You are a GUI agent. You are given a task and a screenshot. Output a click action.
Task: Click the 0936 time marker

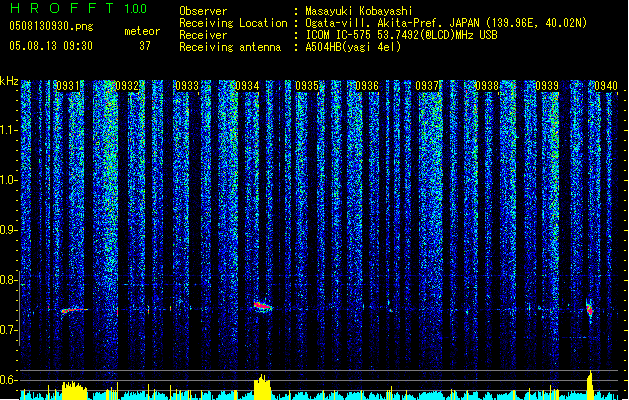(x=367, y=86)
